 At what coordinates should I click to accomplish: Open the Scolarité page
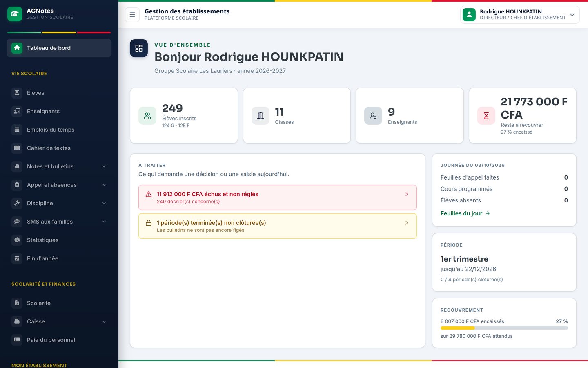59,303
